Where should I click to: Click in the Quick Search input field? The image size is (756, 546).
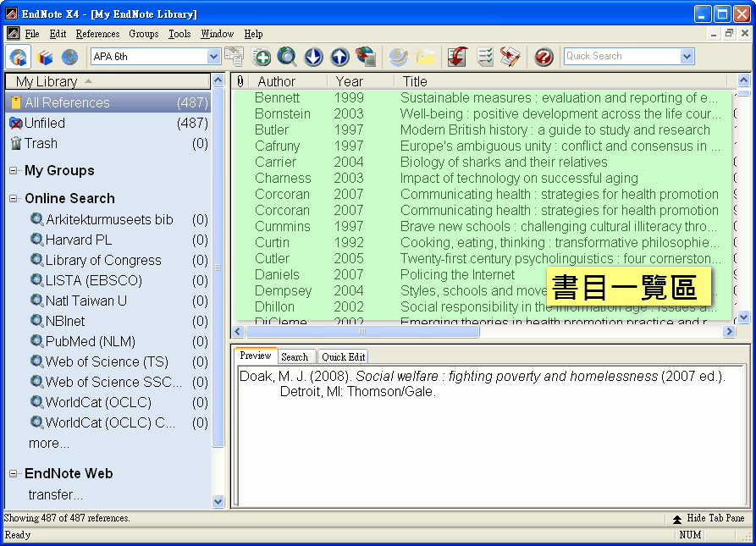(x=622, y=57)
